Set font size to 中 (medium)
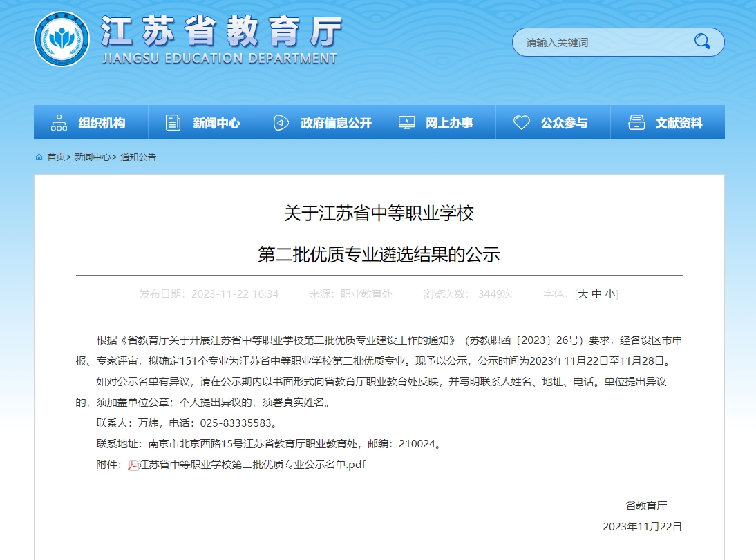The width and height of the screenshot is (756, 560). [596, 294]
